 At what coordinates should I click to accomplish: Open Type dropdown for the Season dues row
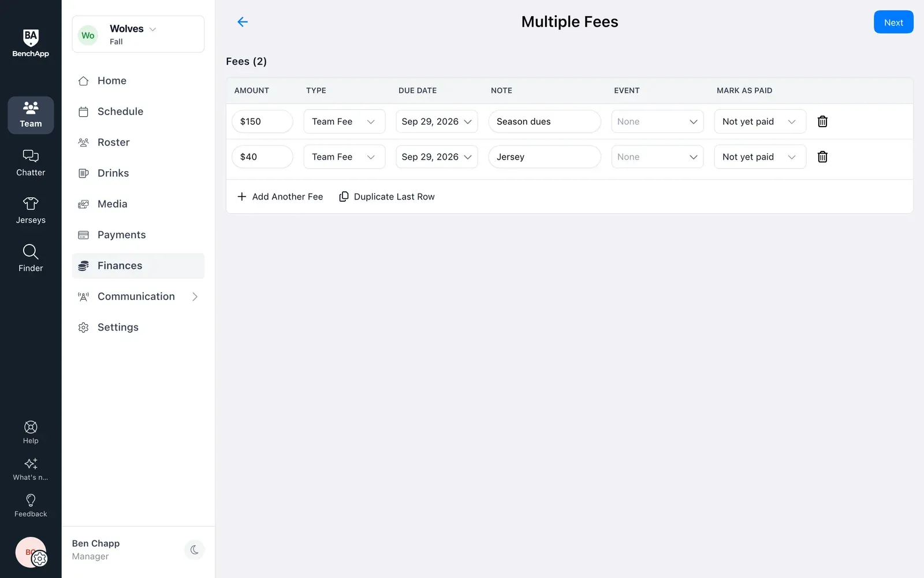(344, 121)
